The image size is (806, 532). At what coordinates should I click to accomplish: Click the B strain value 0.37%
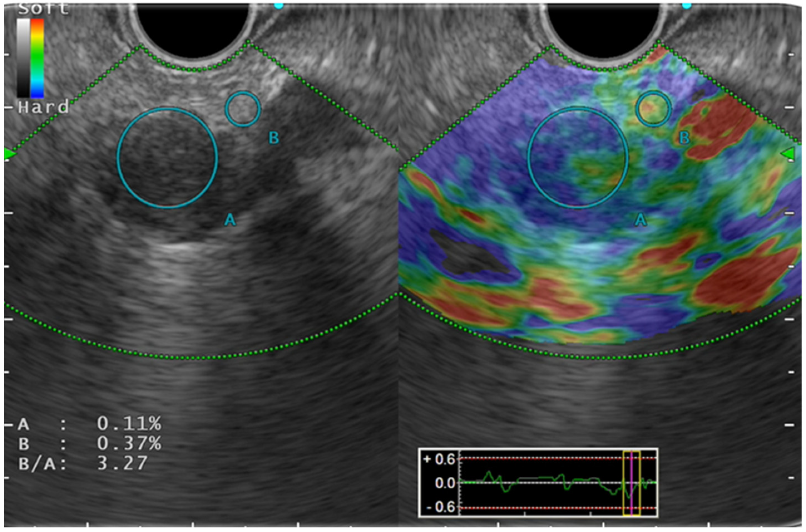[x=129, y=444]
